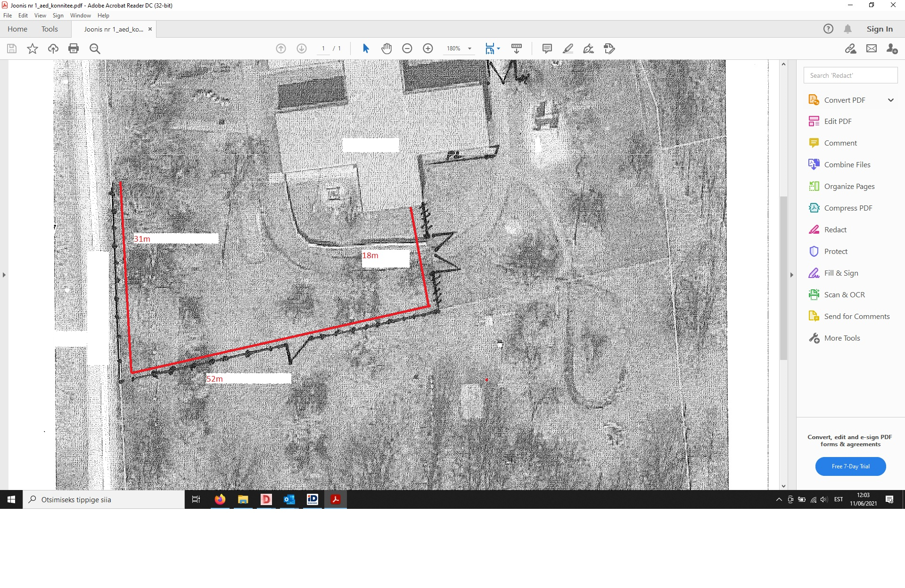Activate the arrow selection tool
The image size is (905, 588).
[x=366, y=49]
